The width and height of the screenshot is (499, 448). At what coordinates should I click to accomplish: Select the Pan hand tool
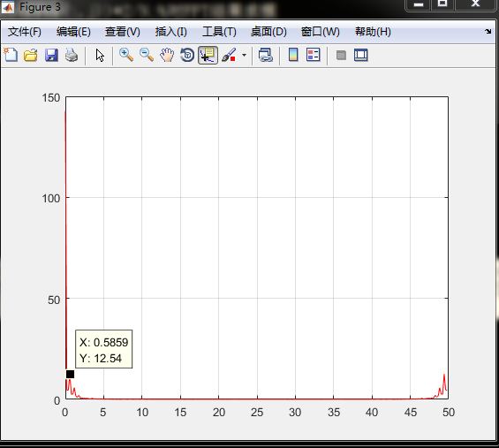point(167,55)
